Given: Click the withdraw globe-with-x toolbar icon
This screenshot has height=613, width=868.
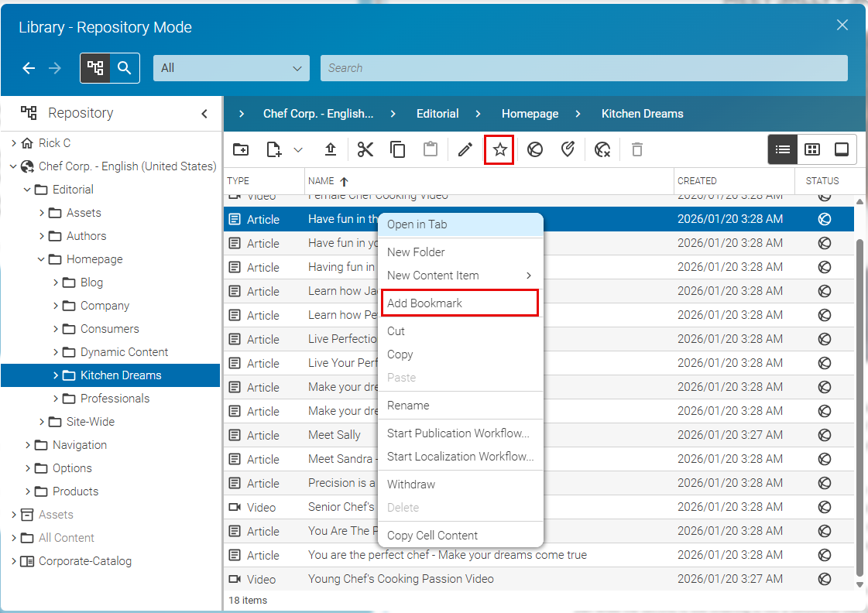Looking at the screenshot, I should 602,149.
